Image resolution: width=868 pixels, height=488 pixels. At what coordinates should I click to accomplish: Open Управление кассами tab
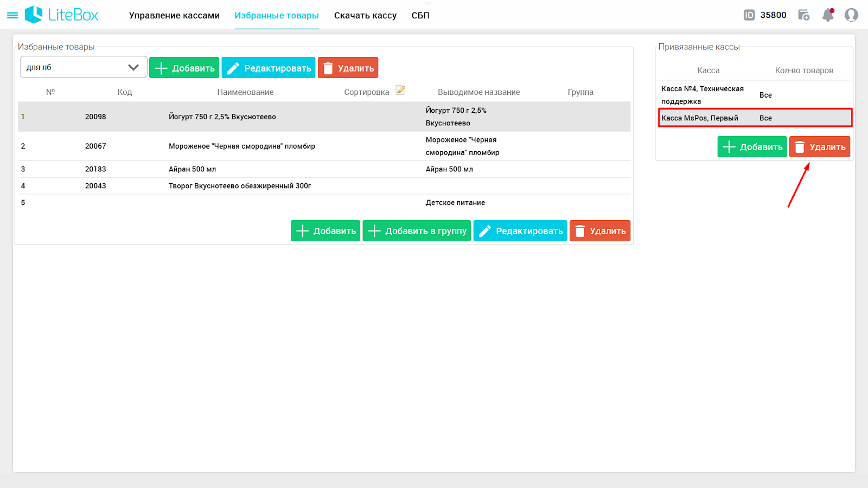174,15
